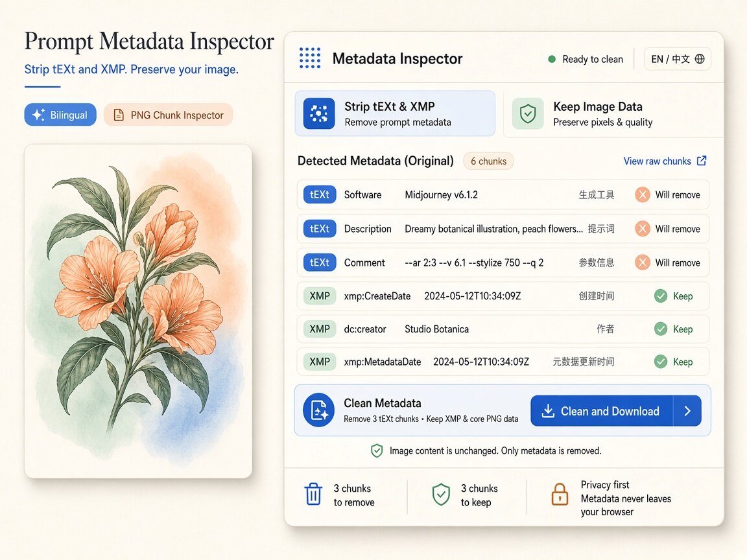Click the xmp:CreateDate timestamp value
Screen dimensions: 747x560
pos(473,296)
